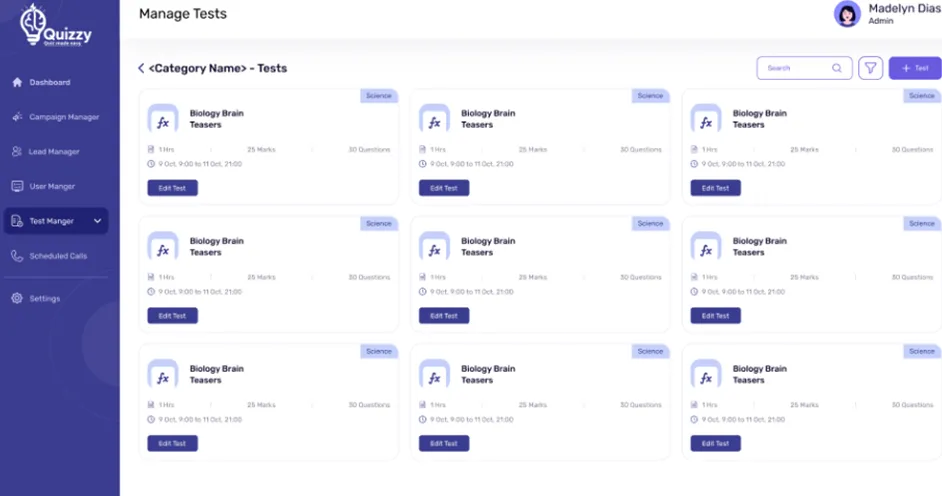Click the Scheduled Calls phone icon

[x=17, y=256]
